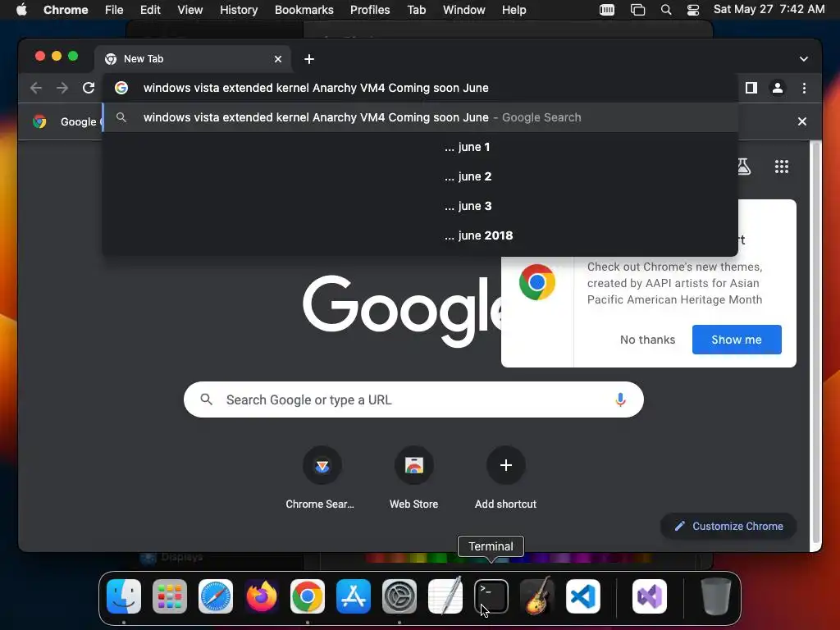The image size is (840, 630).
Task: Launch Terminal from the Dock
Action: [491, 596]
